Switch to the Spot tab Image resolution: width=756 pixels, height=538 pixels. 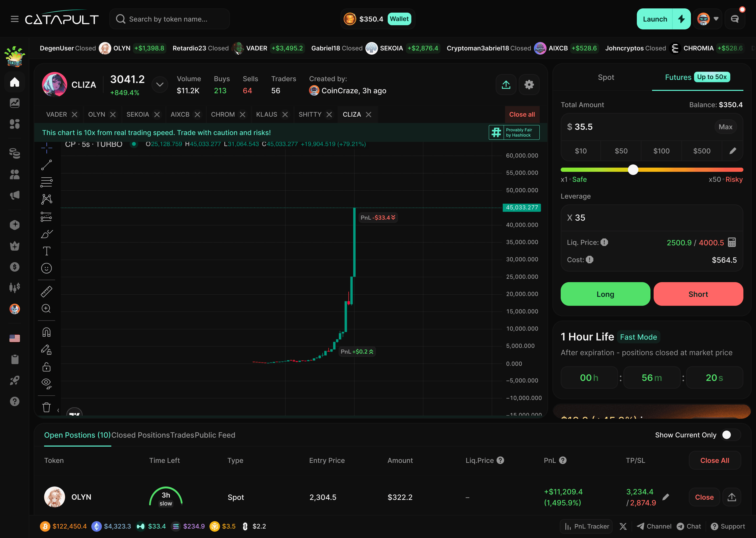[606, 77]
